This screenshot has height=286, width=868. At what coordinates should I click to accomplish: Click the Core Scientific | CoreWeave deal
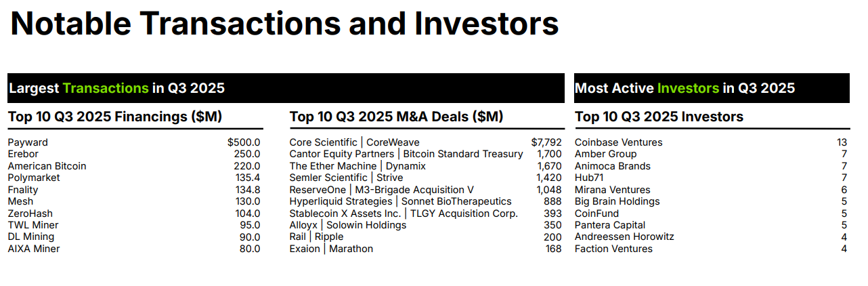(x=354, y=142)
